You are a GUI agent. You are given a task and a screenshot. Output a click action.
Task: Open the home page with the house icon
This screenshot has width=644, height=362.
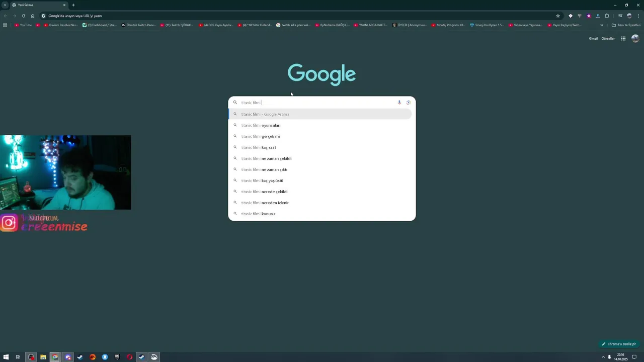tap(33, 16)
